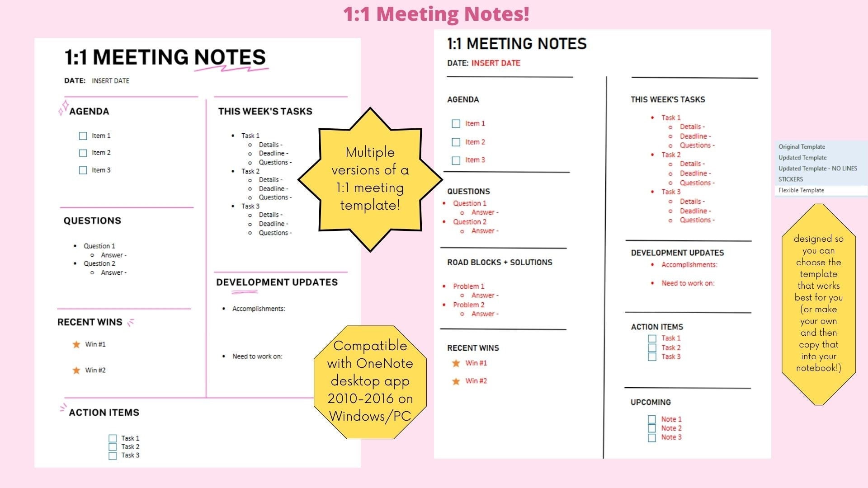Expand the Updated Template NO LINES option
Viewport: 868px width, 488px height.
817,168
